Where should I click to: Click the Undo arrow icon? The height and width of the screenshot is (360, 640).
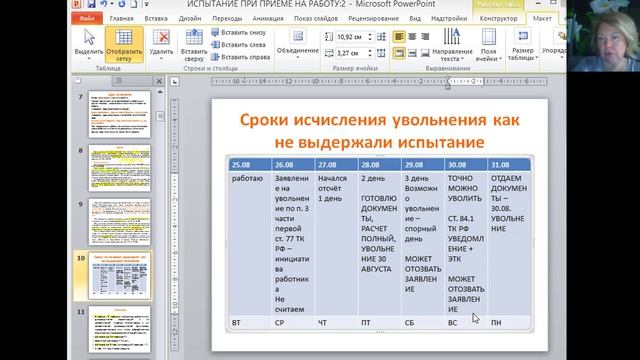[104, 4]
